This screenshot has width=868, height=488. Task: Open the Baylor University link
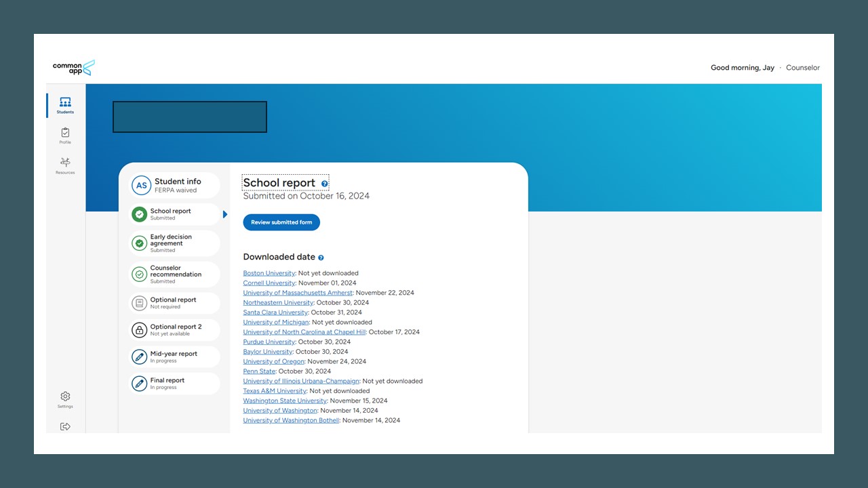click(268, 352)
